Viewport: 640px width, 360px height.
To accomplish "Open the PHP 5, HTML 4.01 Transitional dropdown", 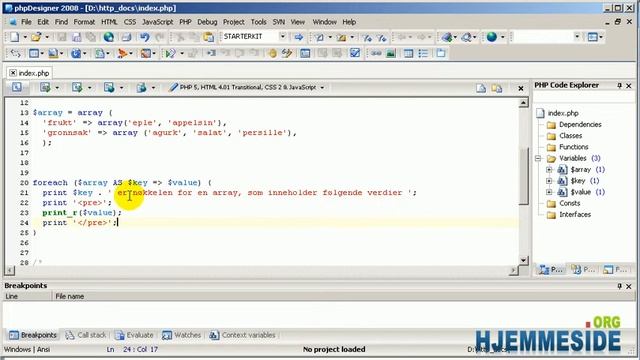I will (322, 87).
